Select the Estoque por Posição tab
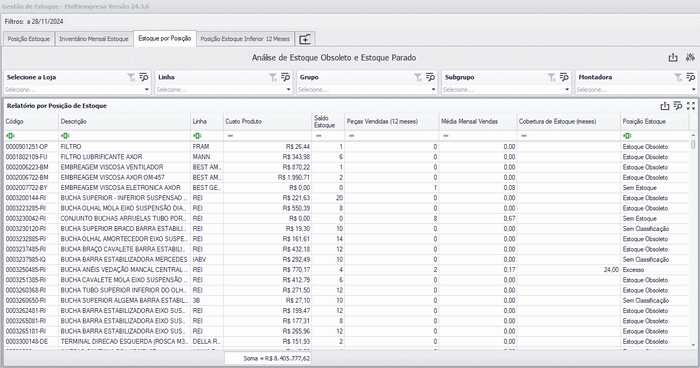 coord(165,38)
